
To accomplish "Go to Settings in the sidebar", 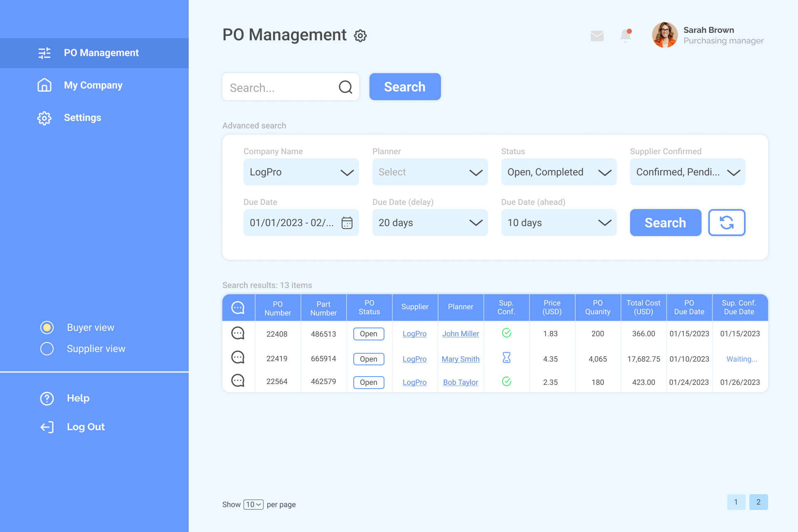I will pyautogui.click(x=82, y=118).
